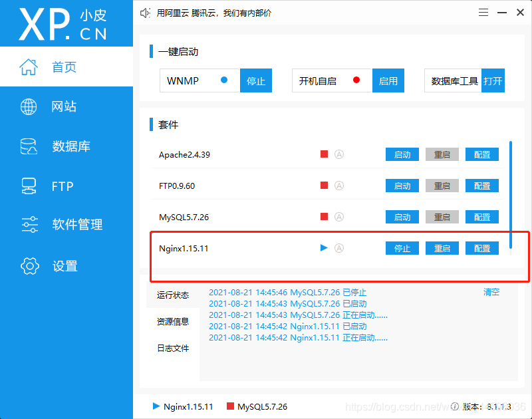Click the gear icon for 设置
This screenshot has height=419, width=532.
29,266
